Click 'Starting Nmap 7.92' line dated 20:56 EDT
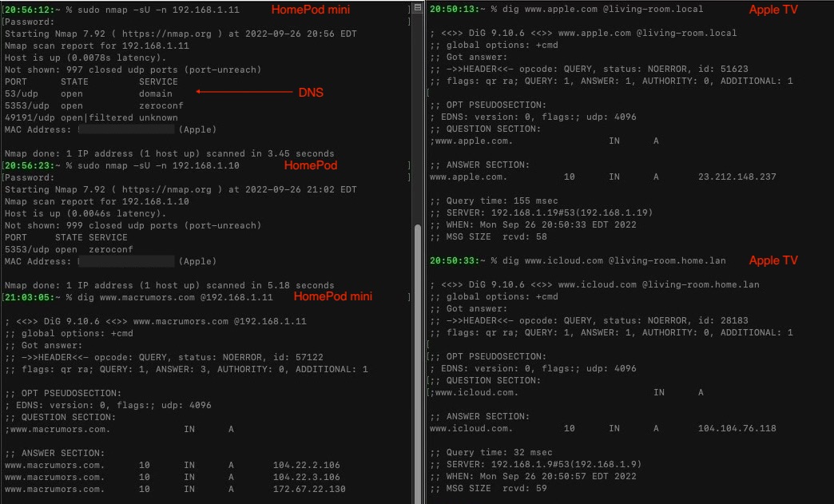834x504 pixels. coord(181,34)
